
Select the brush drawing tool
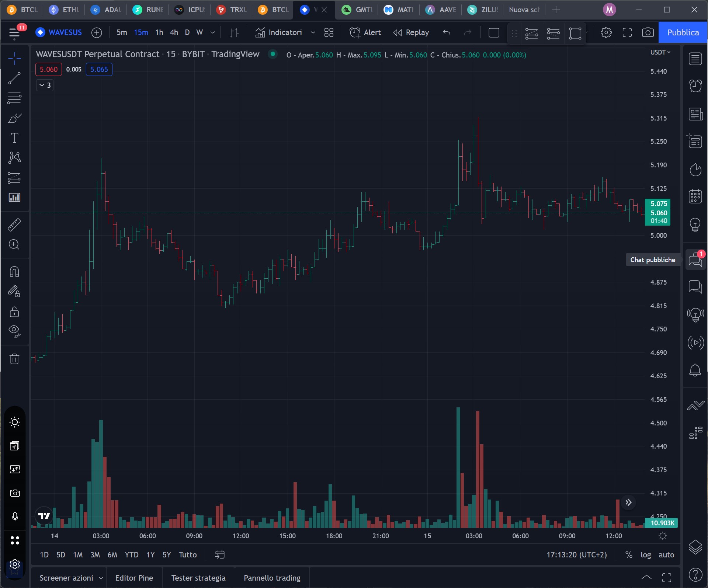[14, 118]
